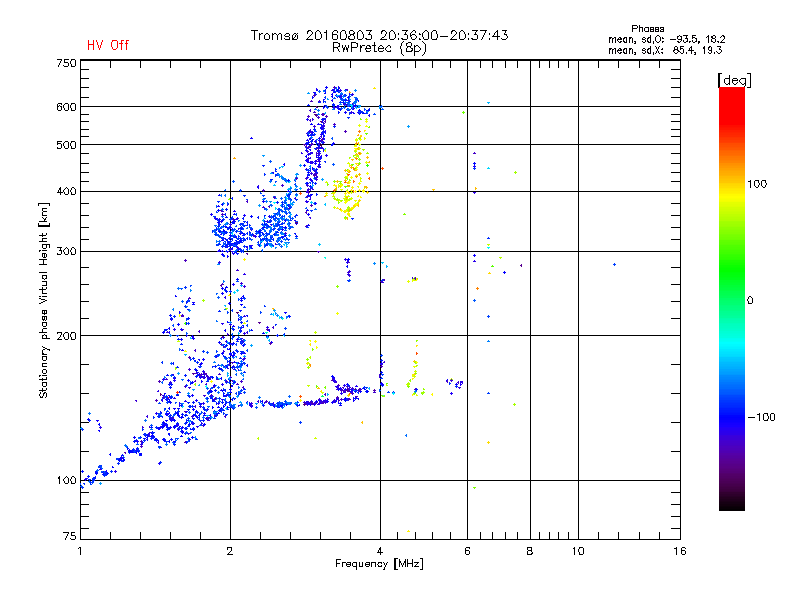Image resolution: width=800 pixels, height=600 pixels.
Task: Select the 'Tromsø 20160803 20:36:00-20:37:43' title
Action: point(379,35)
